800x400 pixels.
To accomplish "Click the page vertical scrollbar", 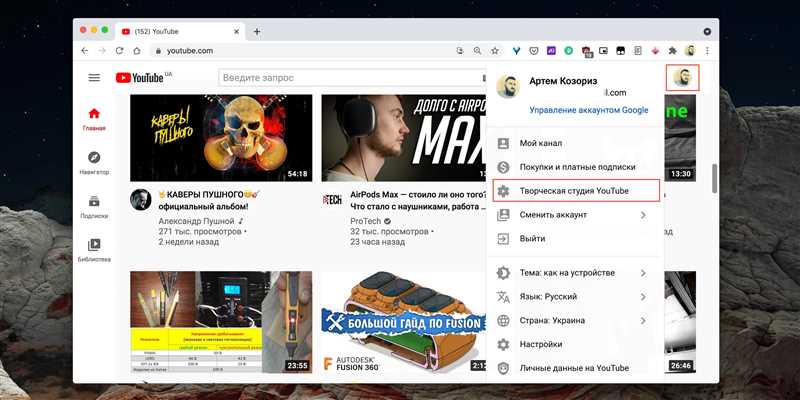I will (x=715, y=179).
